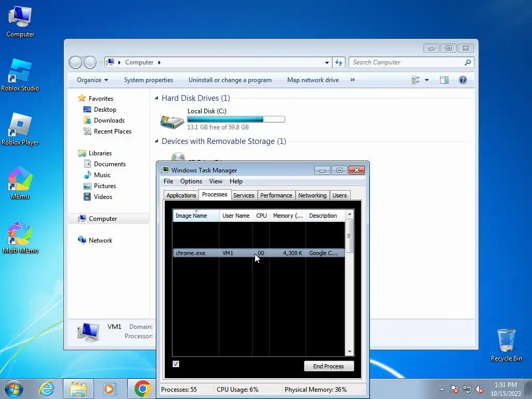Open the recent pages dropdown arrow
Image resolution: width=532 pixels, height=399 pixels.
tap(100, 63)
